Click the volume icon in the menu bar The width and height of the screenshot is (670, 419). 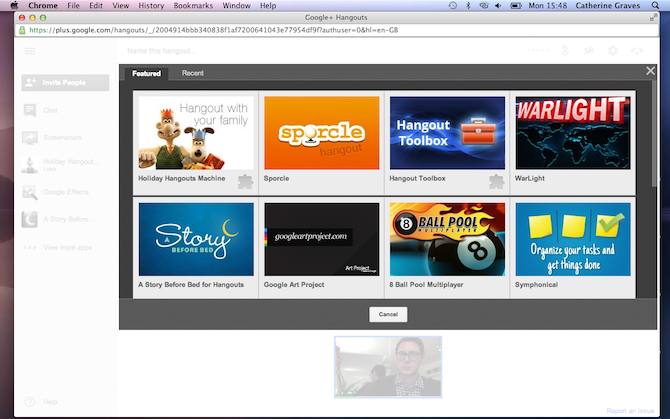tap(498, 6)
